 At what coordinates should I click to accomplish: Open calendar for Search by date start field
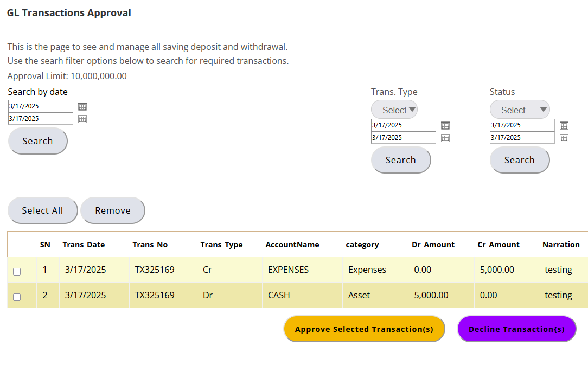click(82, 106)
